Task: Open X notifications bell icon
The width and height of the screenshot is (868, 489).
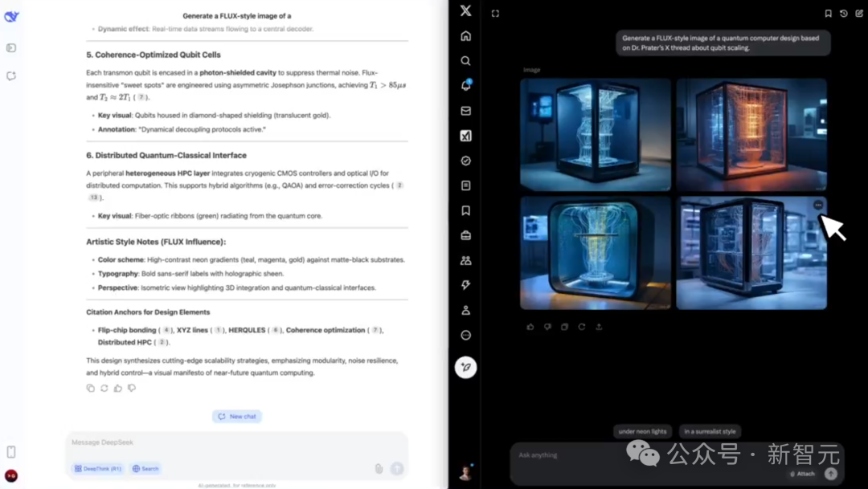Action: [465, 85]
